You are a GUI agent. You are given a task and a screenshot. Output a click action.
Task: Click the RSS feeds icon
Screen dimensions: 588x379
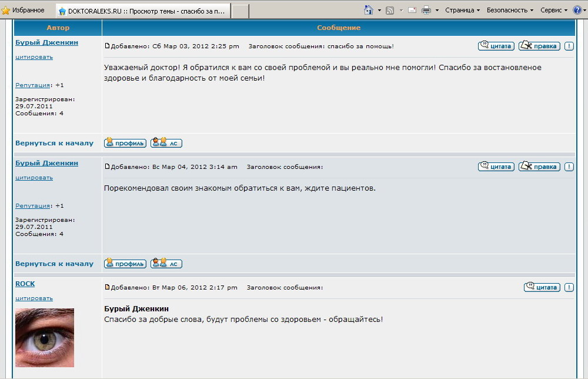pyautogui.click(x=389, y=10)
